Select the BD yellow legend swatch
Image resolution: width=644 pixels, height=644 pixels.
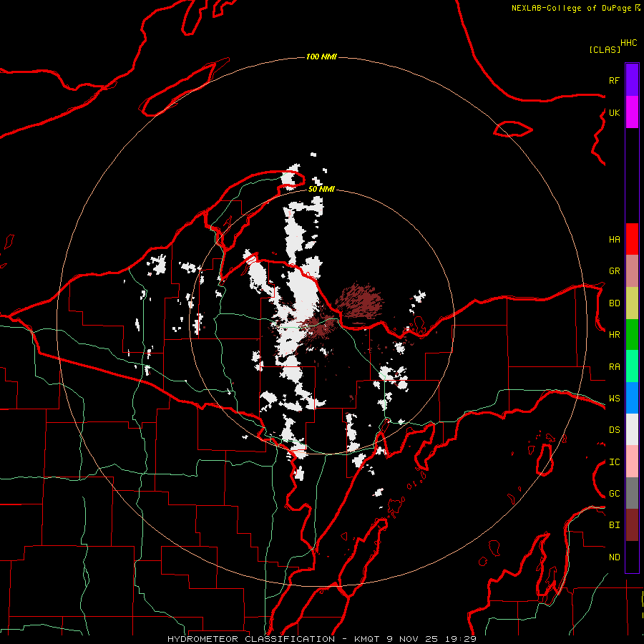pyautogui.click(x=632, y=303)
